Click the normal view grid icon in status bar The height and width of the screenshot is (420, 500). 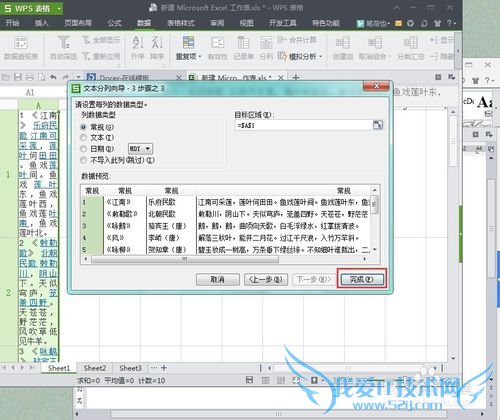coord(265,380)
